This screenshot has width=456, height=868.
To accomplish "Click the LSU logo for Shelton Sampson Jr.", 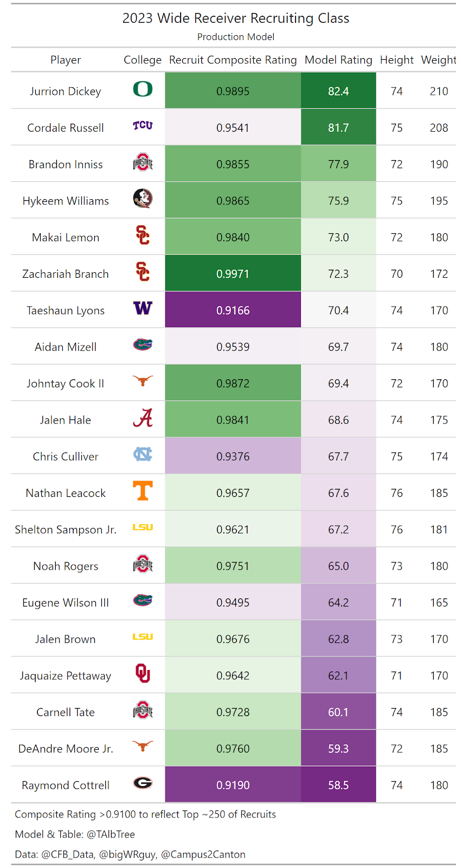I will tap(143, 527).
